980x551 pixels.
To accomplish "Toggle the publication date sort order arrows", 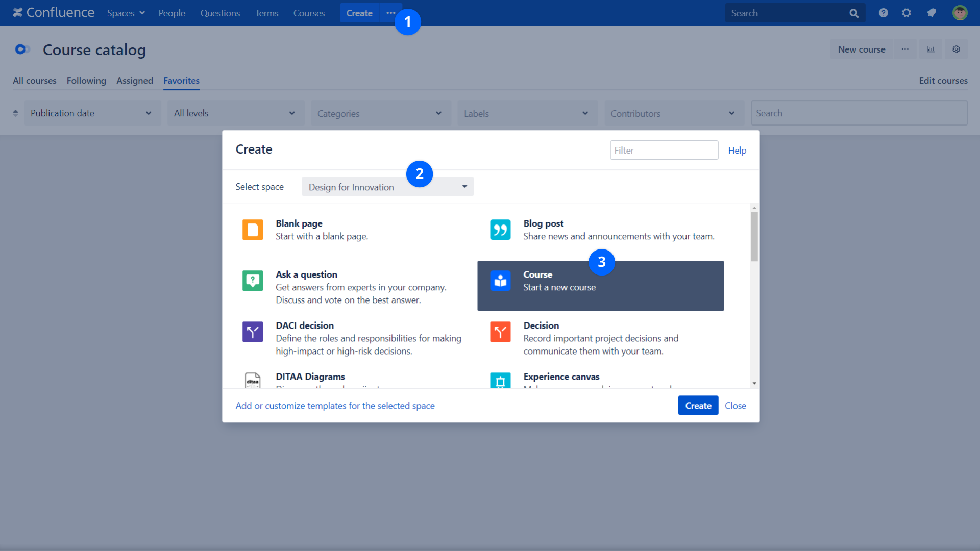I will click(15, 113).
